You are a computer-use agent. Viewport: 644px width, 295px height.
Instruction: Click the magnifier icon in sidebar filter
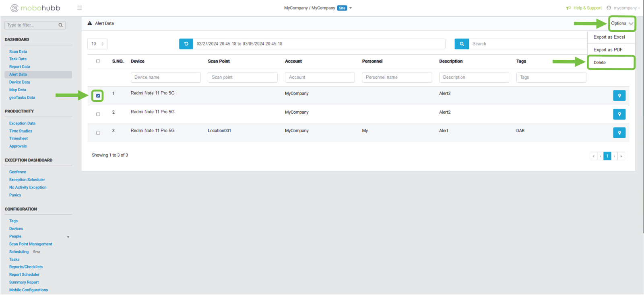click(60, 25)
